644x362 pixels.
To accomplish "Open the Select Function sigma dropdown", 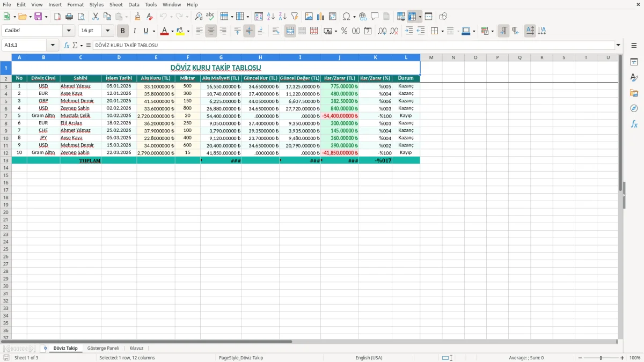I will tap(81, 46).
